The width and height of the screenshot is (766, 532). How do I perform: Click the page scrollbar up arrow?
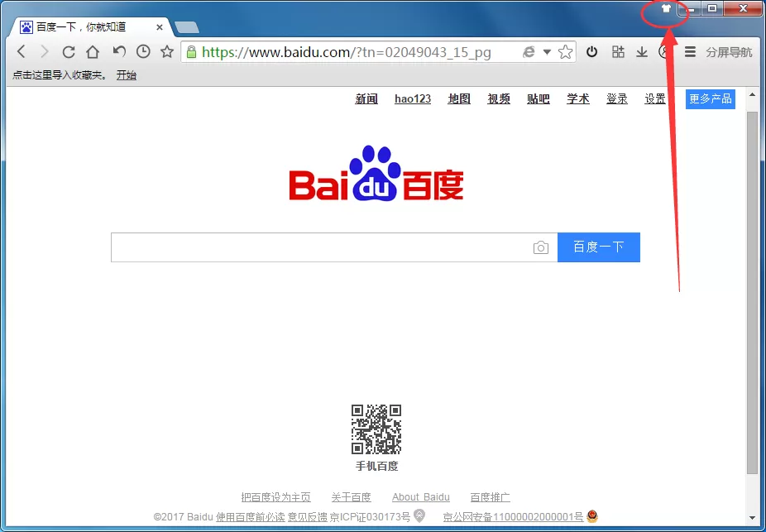(x=752, y=95)
